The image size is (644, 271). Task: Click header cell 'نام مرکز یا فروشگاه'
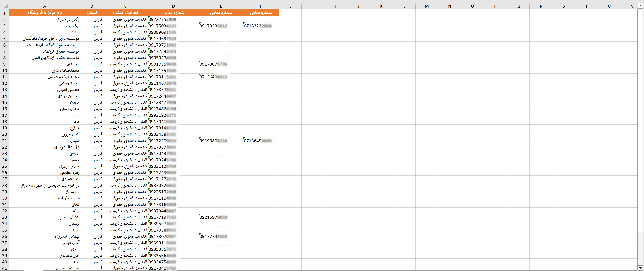tap(44, 13)
